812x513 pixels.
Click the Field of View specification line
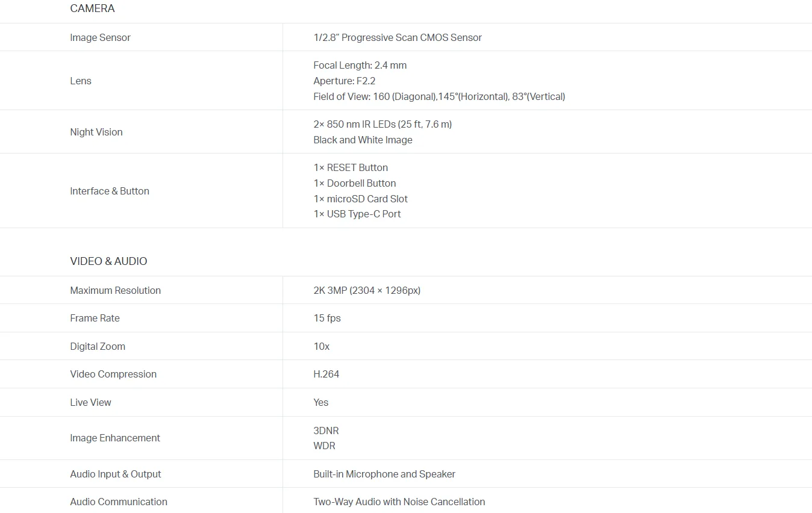coord(439,96)
